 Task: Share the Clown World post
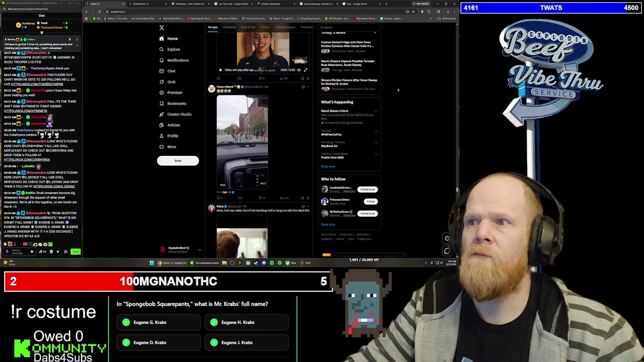[308, 198]
